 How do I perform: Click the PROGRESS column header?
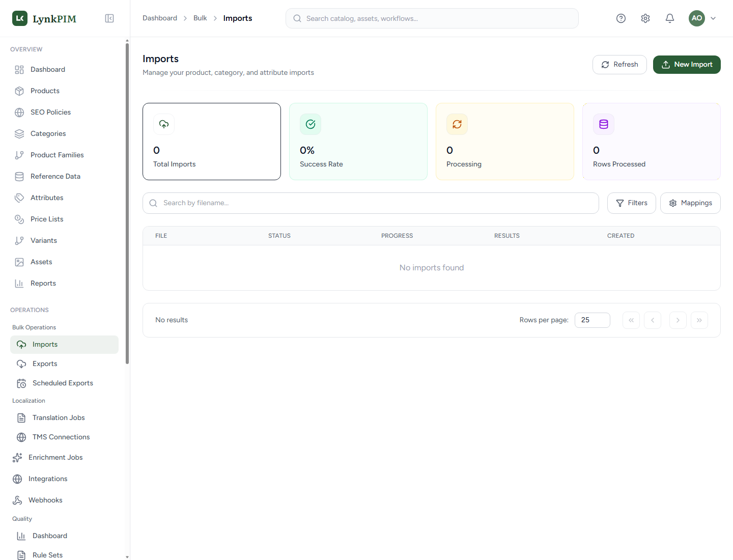tap(397, 236)
